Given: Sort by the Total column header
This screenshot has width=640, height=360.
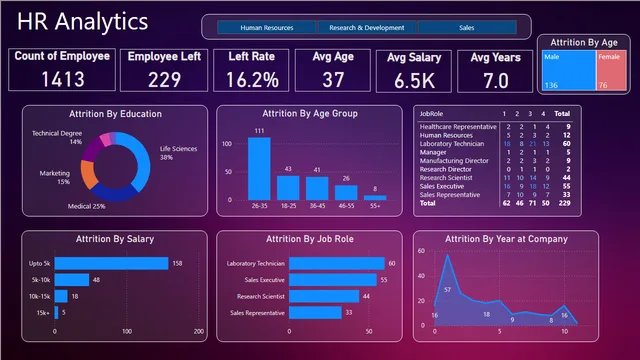Looking at the screenshot, I should pyautogui.click(x=562, y=114).
